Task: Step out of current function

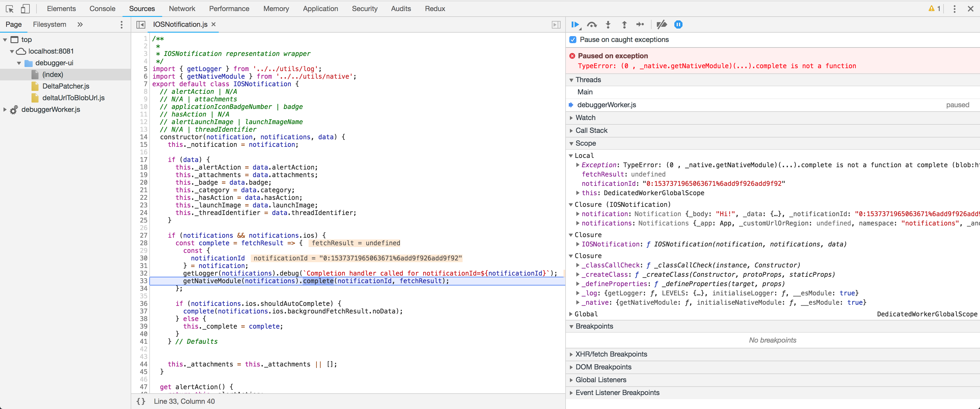Action: click(624, 25)
